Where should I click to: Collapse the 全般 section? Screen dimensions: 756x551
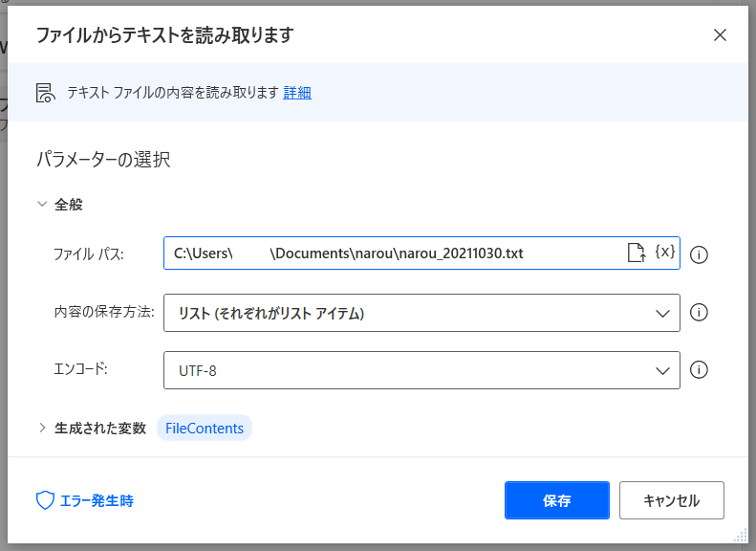pyautogui.click(x=42, y=204)
